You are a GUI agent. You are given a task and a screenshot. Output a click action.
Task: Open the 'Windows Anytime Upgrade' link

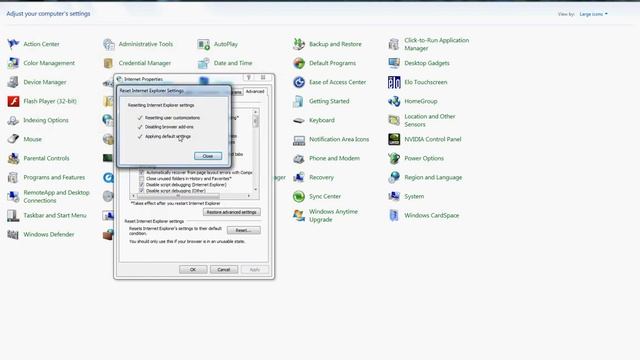(x=333, y=215)
